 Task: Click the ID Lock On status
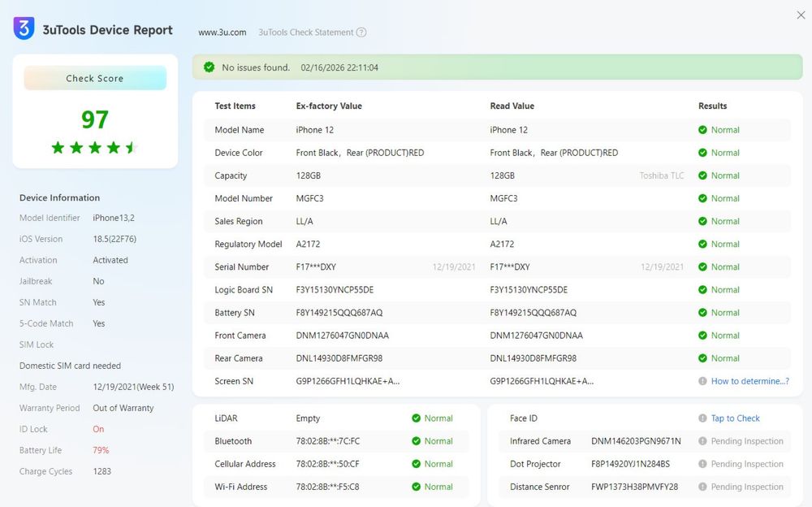98,429
